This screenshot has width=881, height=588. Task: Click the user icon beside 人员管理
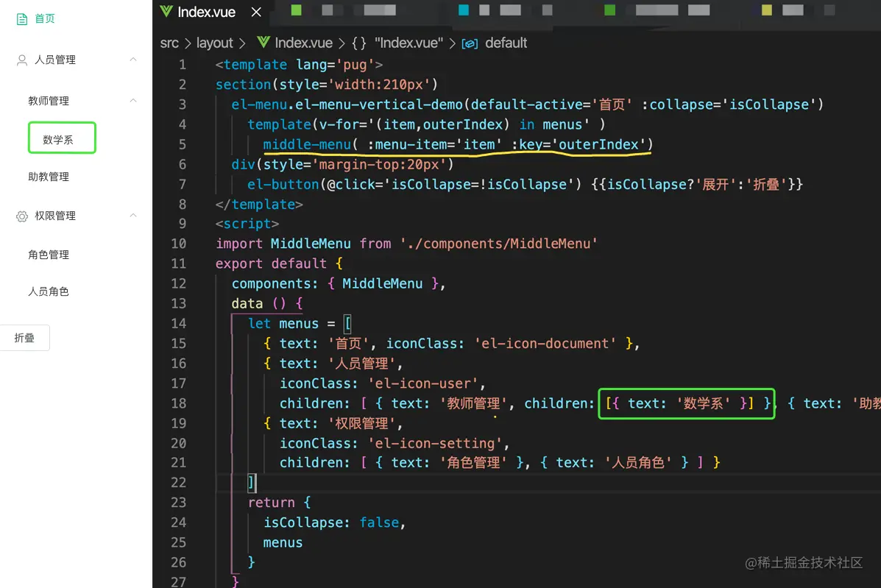coord(22,60)
